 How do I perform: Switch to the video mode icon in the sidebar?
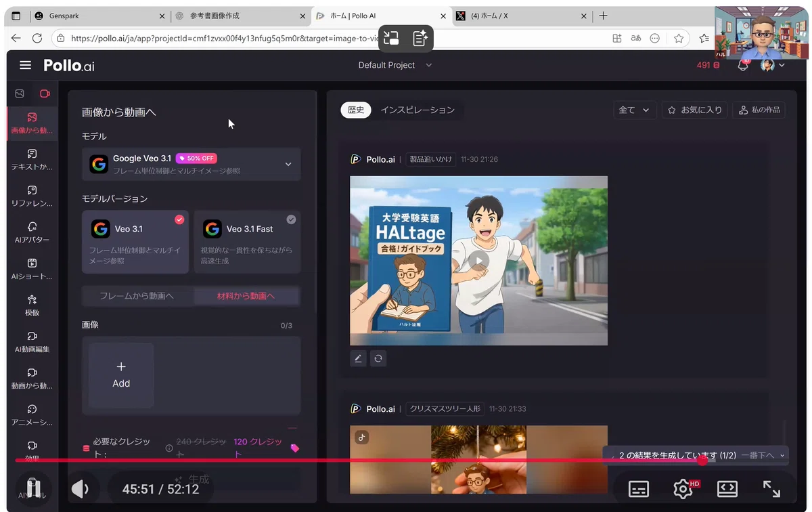[x=45, y=93]
